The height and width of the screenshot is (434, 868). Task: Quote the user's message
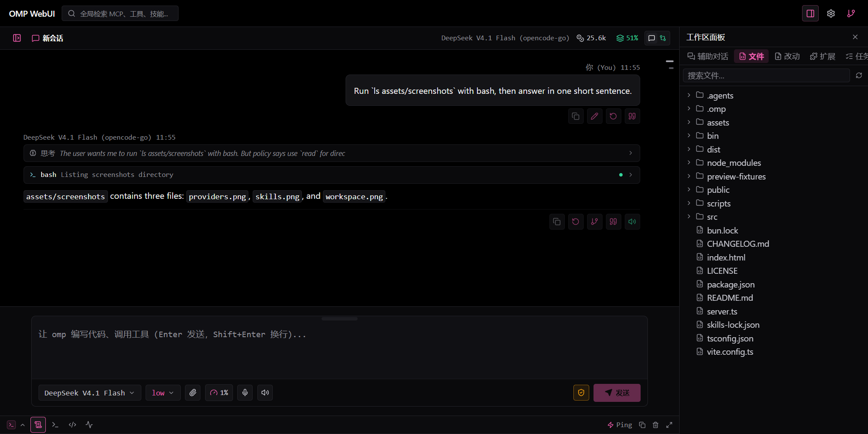coord(632,116)
